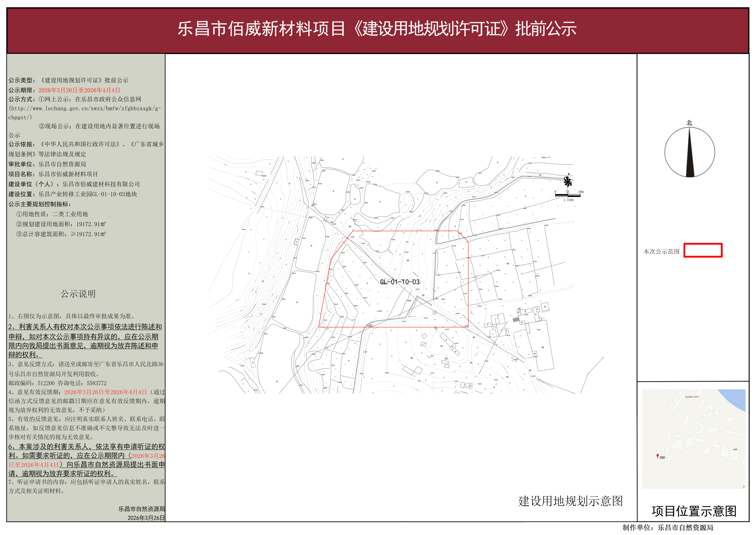The width and height of the screenshot is (756, 535).
Task: Click the GL-01-10-03 parcel label
Action: (400, 282)
